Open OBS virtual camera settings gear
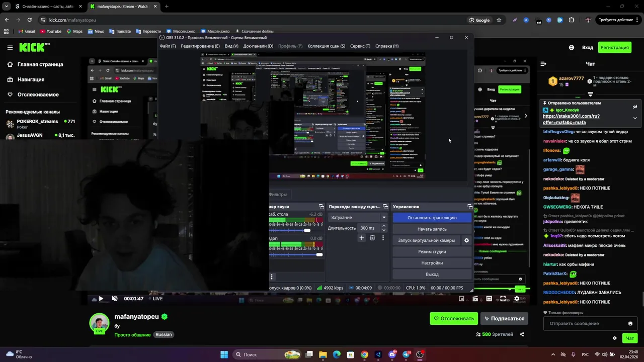 click(466, 240)
